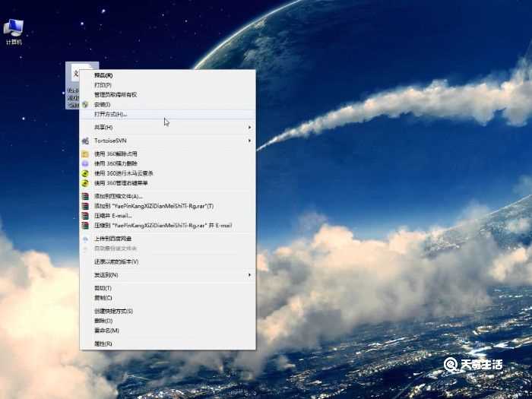This screenshot has width=532, height=399.
Task: Click 使用 360强力删除 entry
Action: pos(168,163)
